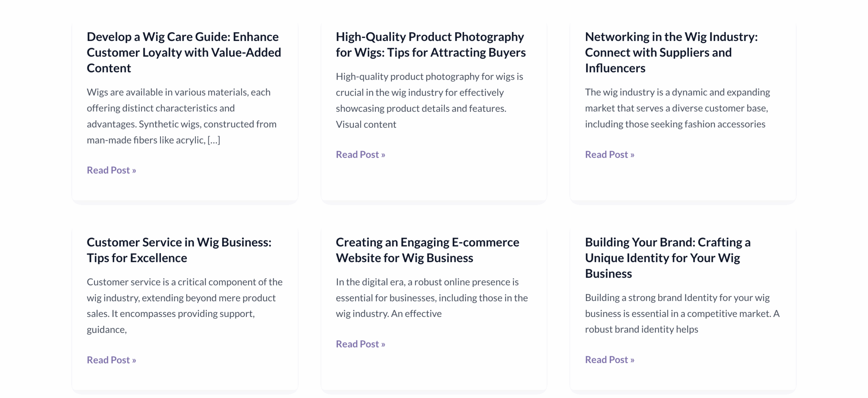This screenshot has height=398, width=868.
Task: Open Read Post for E-commerce Website article
Action: (360, 344)
